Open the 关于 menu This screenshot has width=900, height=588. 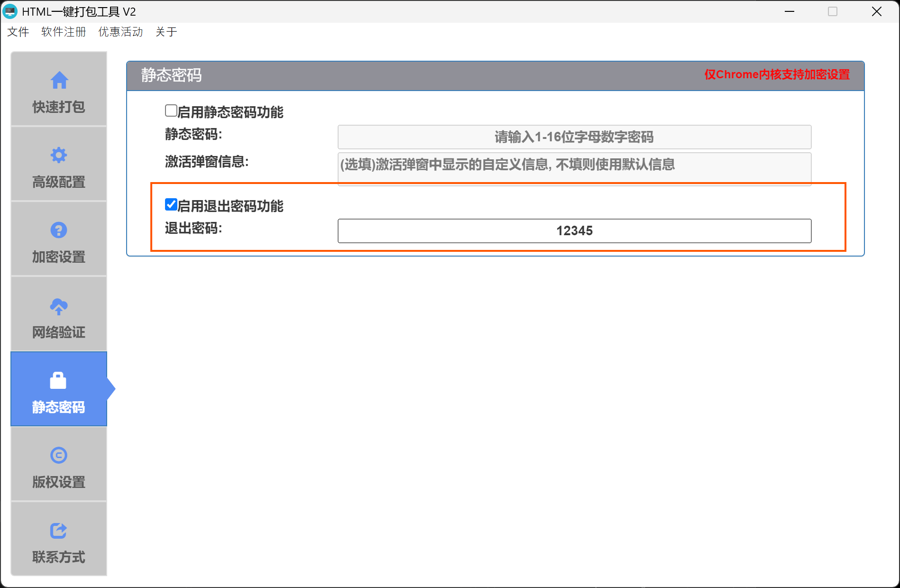166,32
